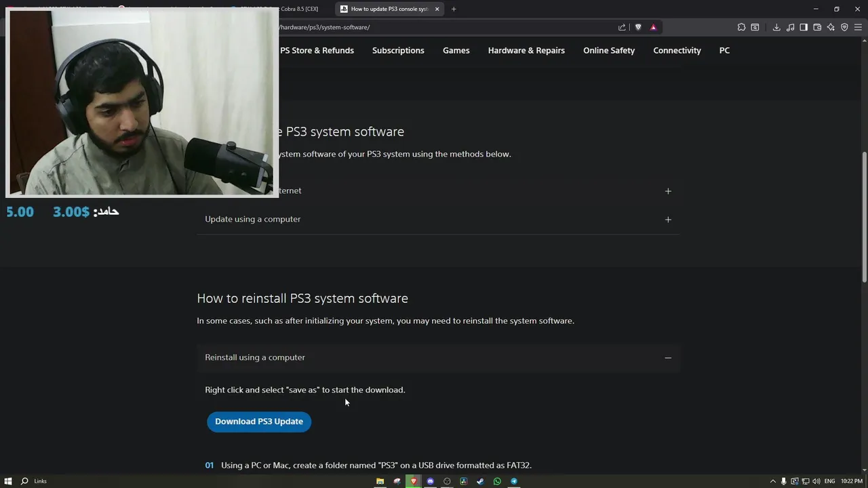Open the Connectivity nav item
Screen dimensions: 868x488
click(x=677, y=50)
